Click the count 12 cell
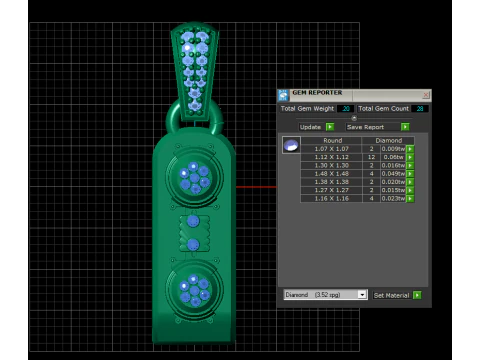Screen dimensions: 480x360 371,157
